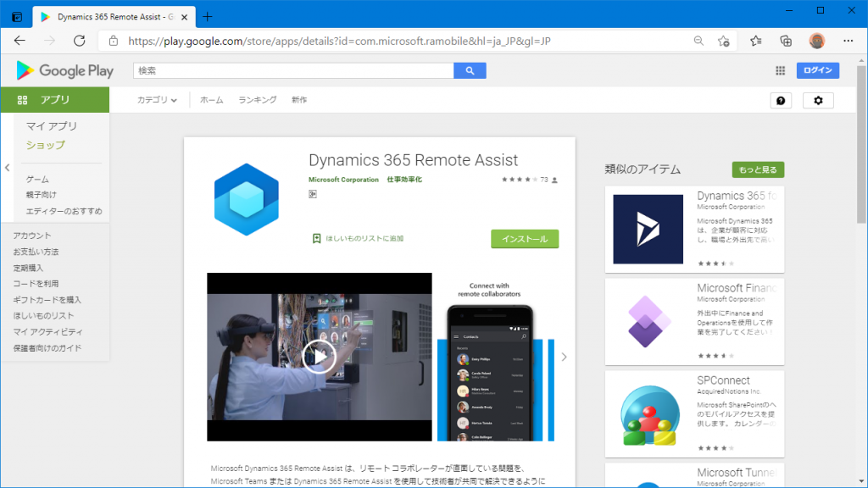Open ギフトカードを購入 link in sidebar
The height and width of the screenshot is (488, 868).
[47, 300]
